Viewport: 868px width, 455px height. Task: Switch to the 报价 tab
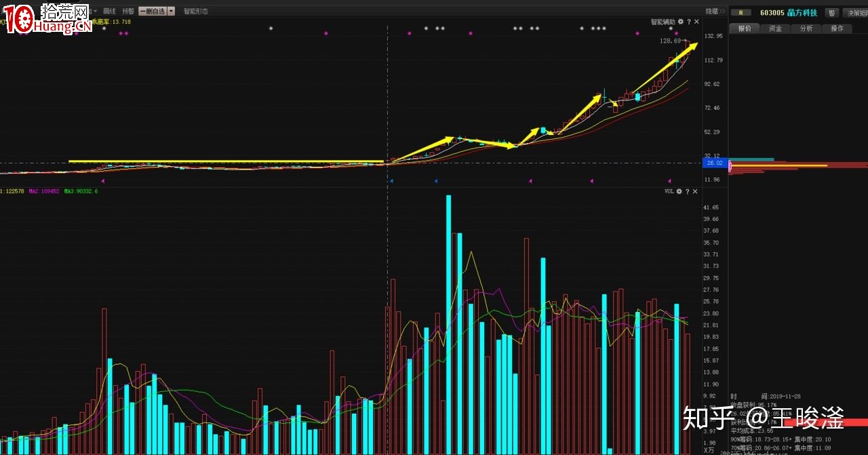click(745, 28)
